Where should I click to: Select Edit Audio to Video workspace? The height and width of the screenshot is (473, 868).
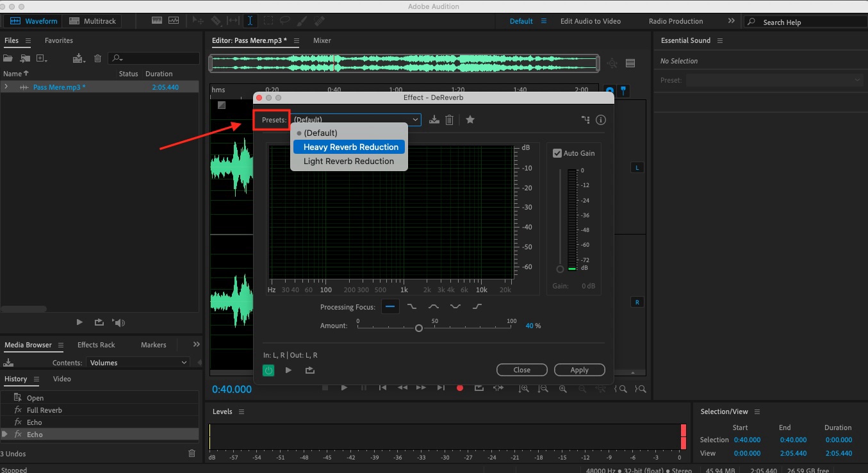(591, 21)
